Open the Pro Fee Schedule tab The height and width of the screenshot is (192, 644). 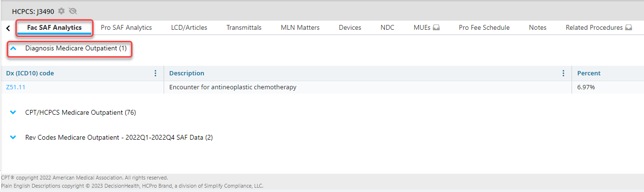(484, 28)
